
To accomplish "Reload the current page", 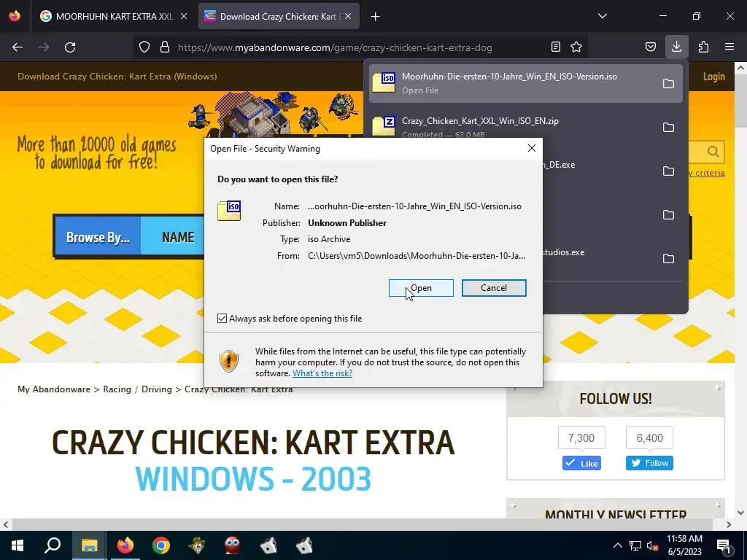I will pos(70,47).
